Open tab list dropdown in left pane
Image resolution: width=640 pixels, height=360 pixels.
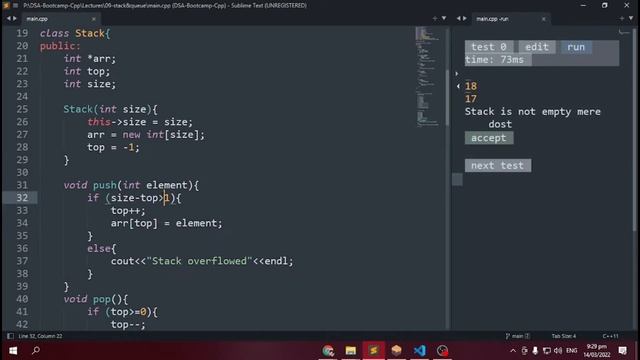tap(444, 18)
